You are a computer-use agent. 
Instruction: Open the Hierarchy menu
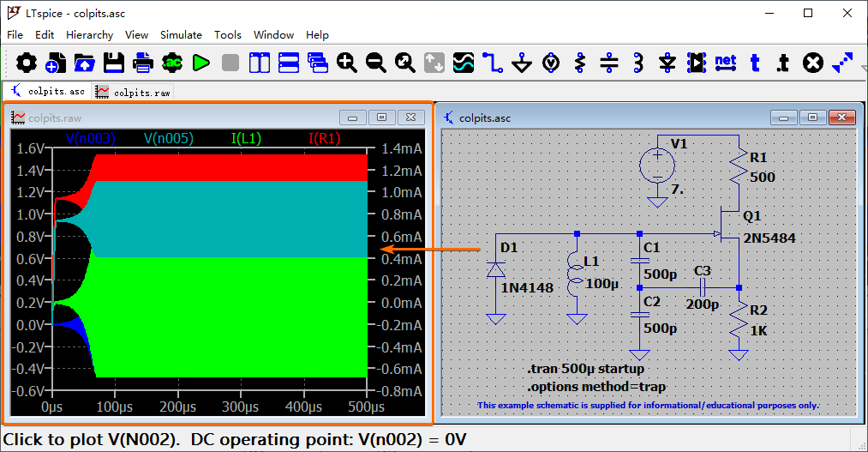tap(90, 35)
